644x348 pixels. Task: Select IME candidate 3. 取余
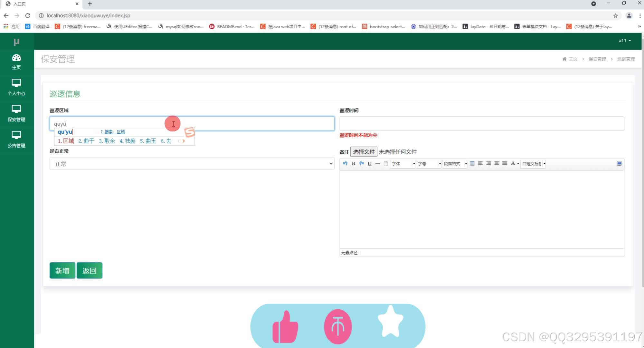107,141
